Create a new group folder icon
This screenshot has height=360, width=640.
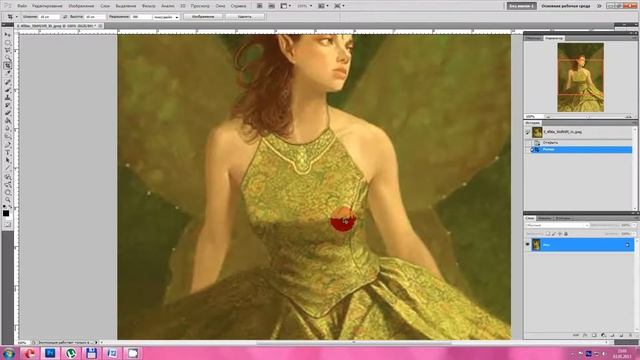click(612, 335)
